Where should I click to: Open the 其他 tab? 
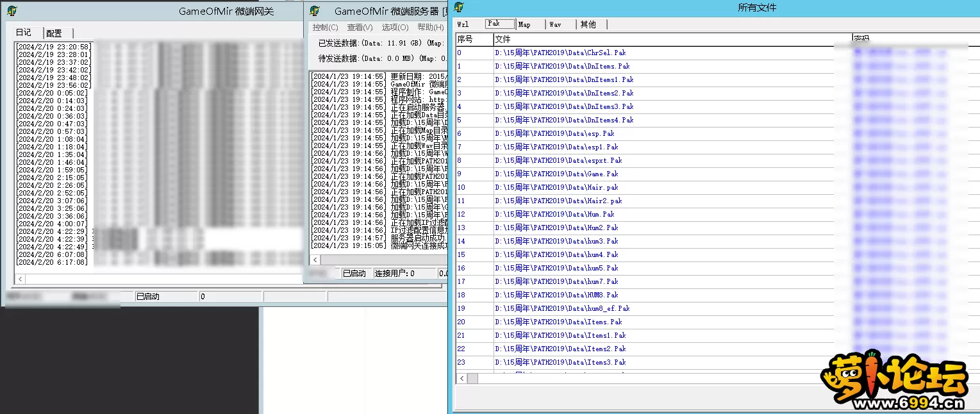(x=588, y=24)
